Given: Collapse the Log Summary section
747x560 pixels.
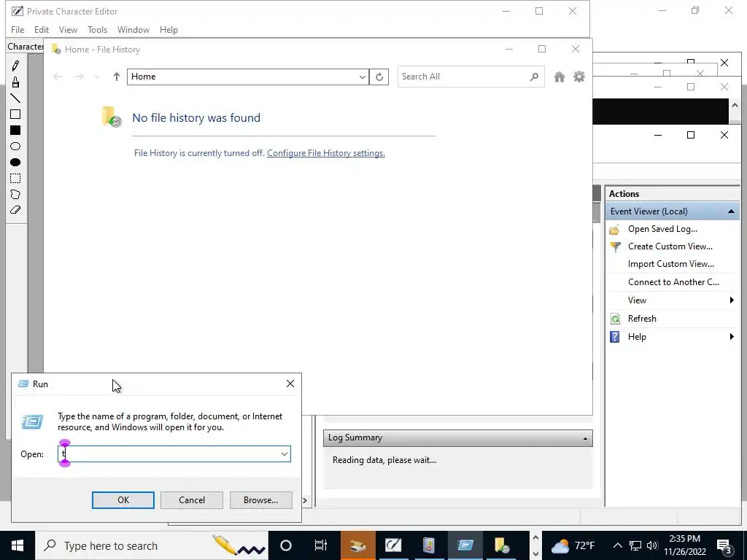Looking at the screenshot, I should (x=585, y=438).
